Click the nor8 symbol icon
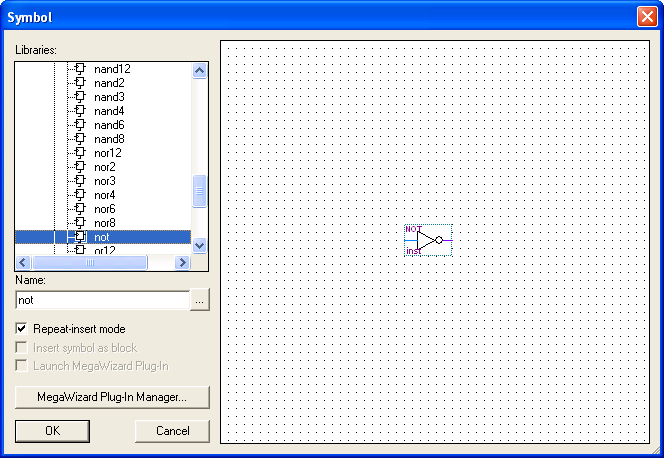664x458 pixels. click(x=80, y=223)
